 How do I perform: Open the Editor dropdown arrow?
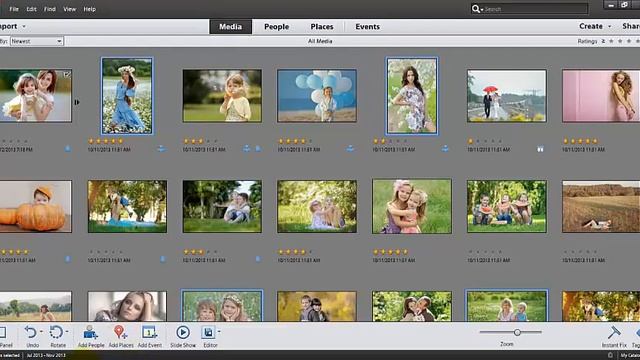[219, 331]
